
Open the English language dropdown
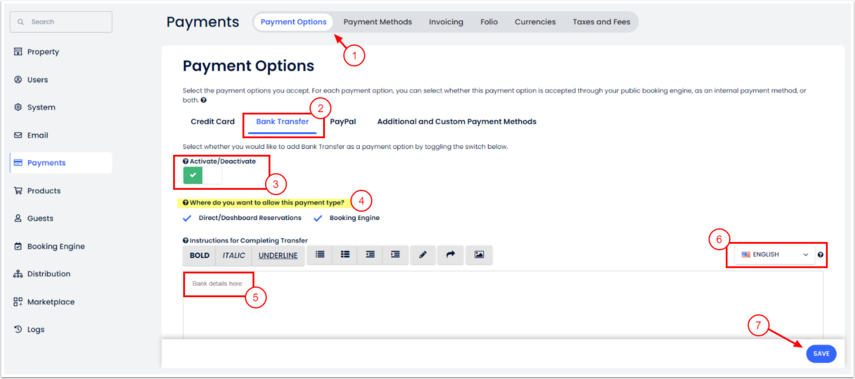pos(774,255)
